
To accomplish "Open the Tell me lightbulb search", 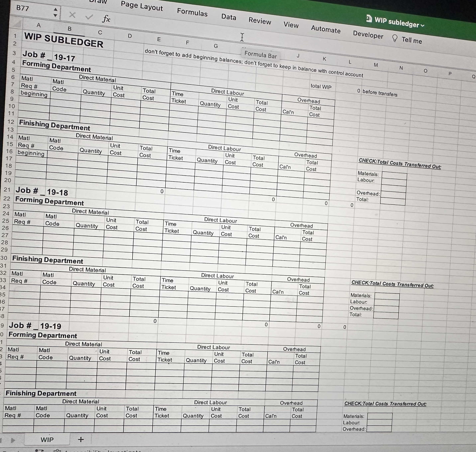I will pyautogui.click(x=407, y=39).
